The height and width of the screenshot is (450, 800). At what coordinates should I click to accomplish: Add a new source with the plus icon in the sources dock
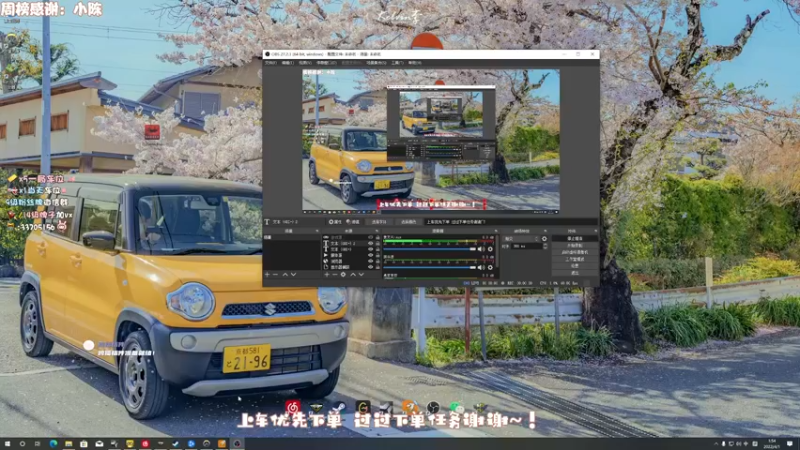pyautogui.click(x=327, y=274)
